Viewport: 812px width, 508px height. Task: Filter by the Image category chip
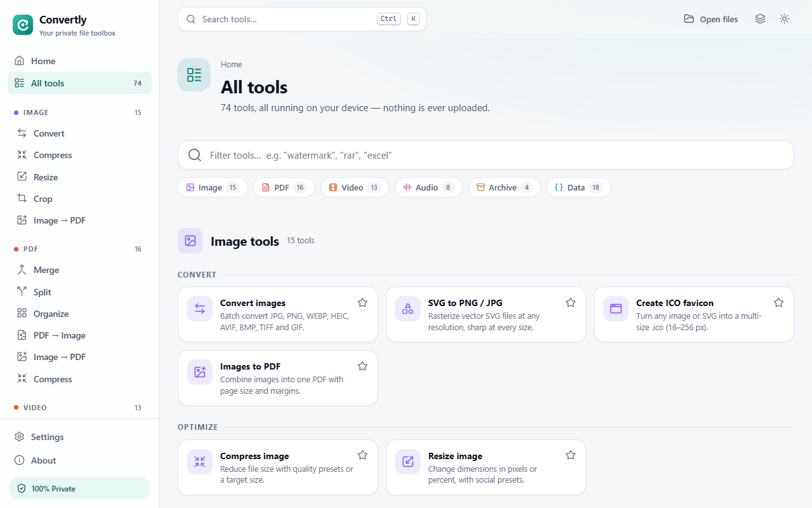[213, 187]
